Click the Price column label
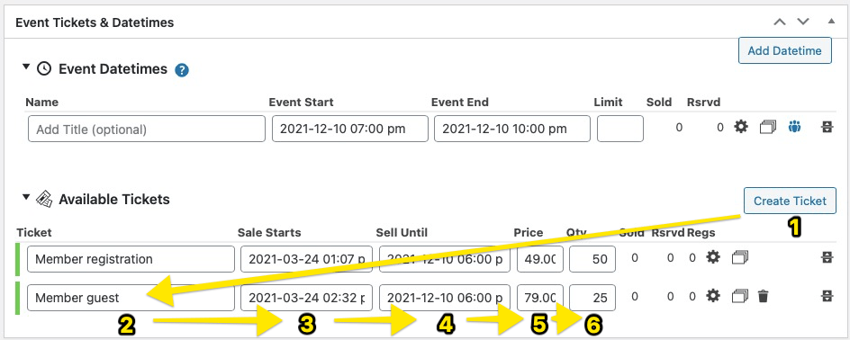868x340 pixels. pos(529,233)
